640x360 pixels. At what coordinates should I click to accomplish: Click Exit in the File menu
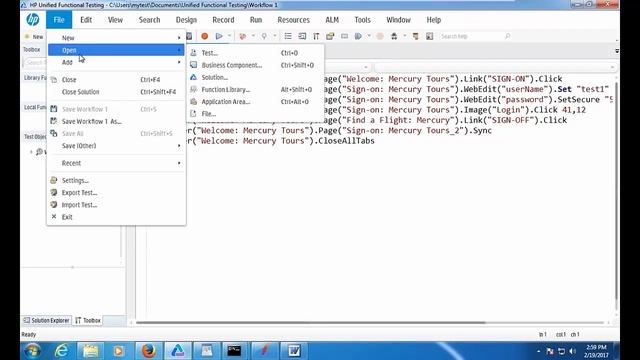pos(116,217)
